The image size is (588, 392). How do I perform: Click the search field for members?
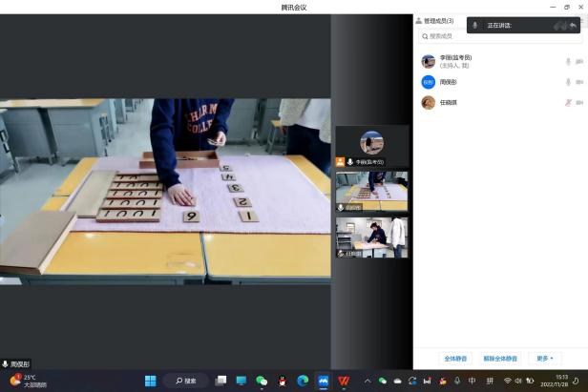click(x=500, y=36)
